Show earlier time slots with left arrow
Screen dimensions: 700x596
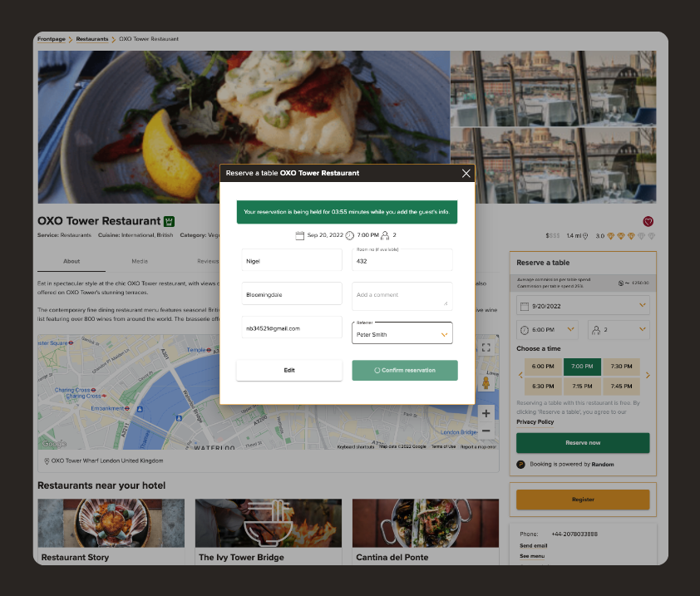(x=520, y=376)
